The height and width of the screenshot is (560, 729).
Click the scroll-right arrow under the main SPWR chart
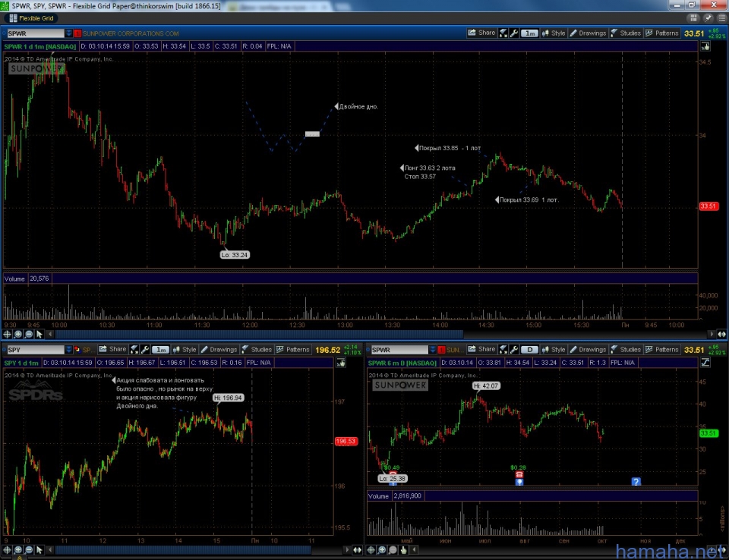tap(711, 334)
